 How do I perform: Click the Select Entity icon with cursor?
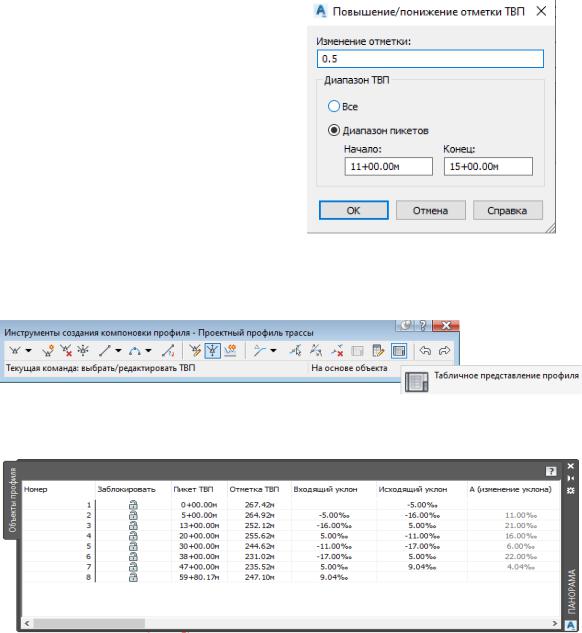pyautogui.click(x=295, y=350)
